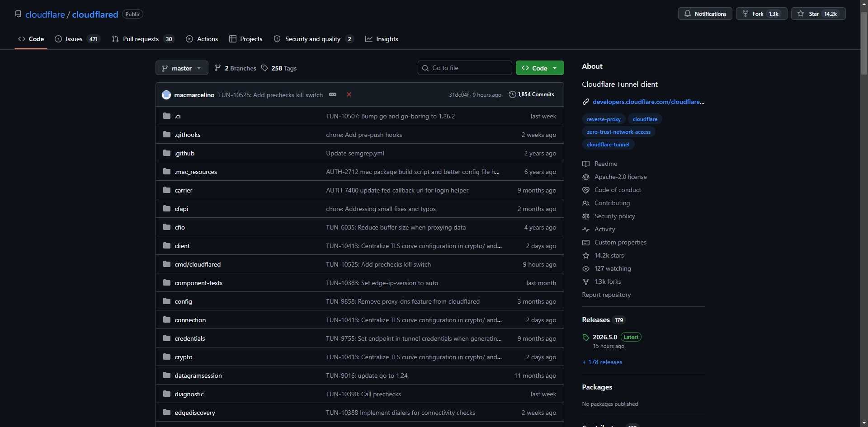The height and width of the screenshot is (427, 868).
Task: Open the connection folder
Action: coord(190,320)
